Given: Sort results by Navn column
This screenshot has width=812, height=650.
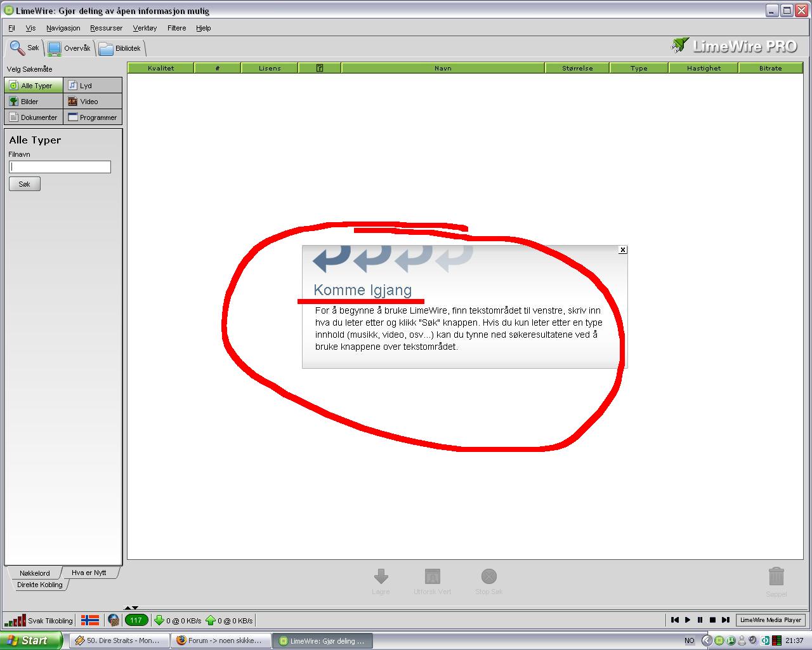Looking at the screenshot, I should 443,68.
